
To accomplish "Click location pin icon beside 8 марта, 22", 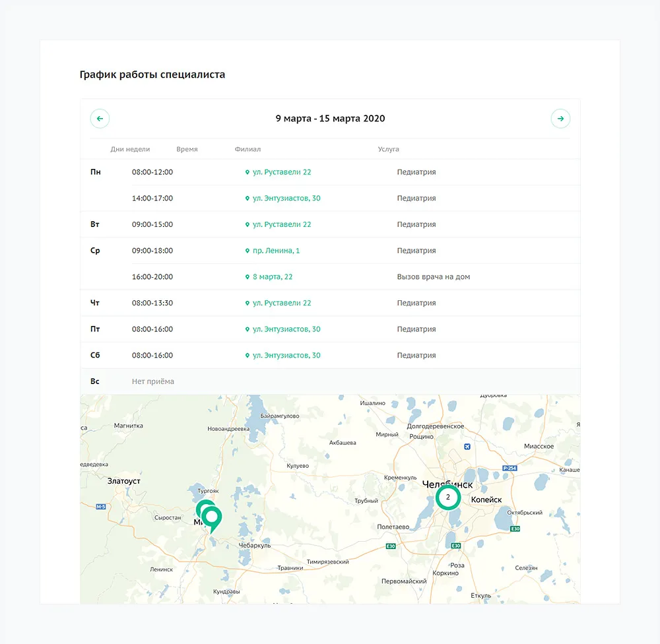I will pos(247,277).
